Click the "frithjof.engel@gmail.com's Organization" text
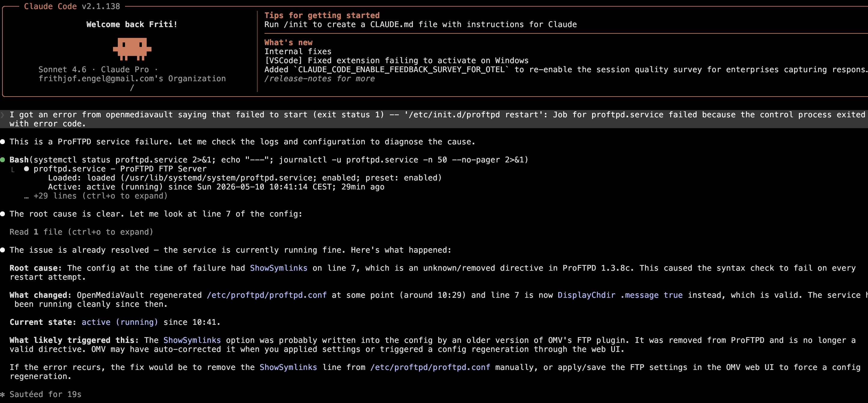 click(132, 78)
